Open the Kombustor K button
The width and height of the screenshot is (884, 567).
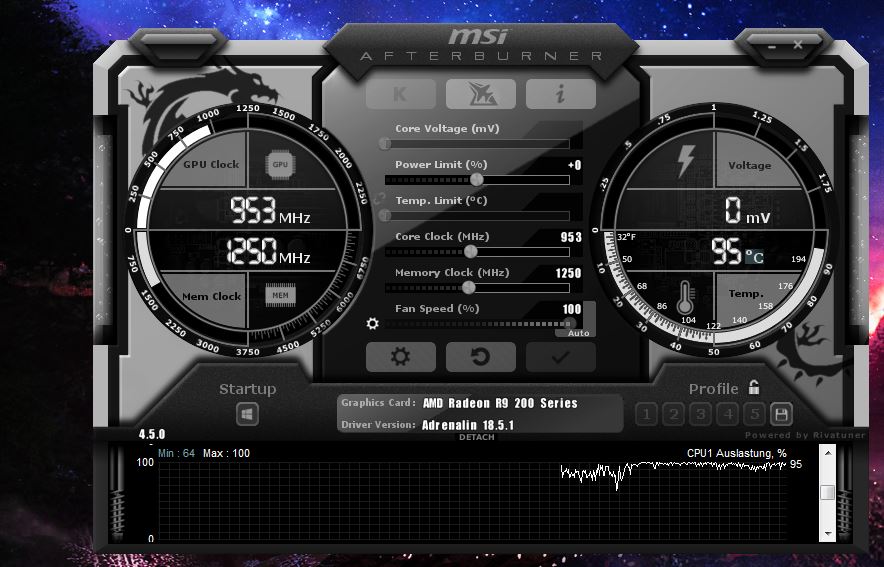[400, 94]
